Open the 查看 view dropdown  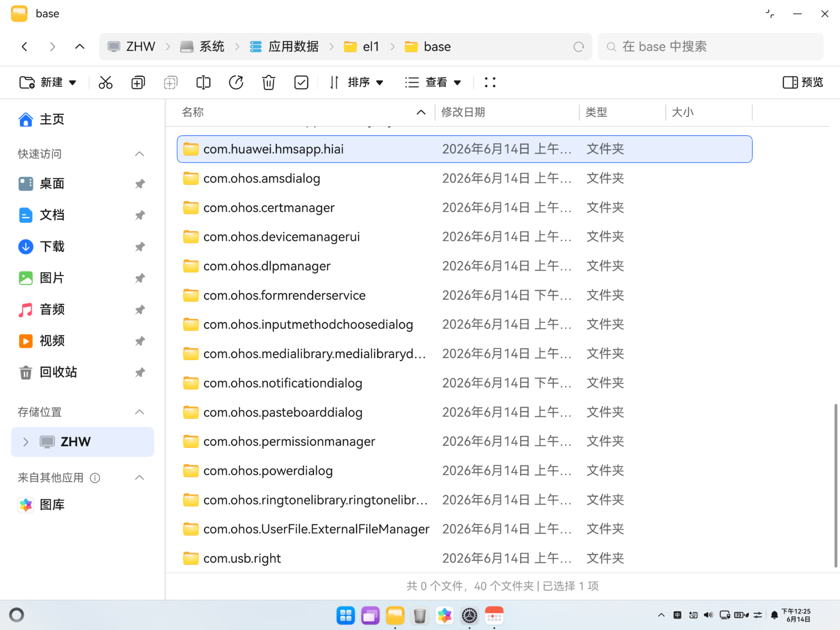[433, 82]
